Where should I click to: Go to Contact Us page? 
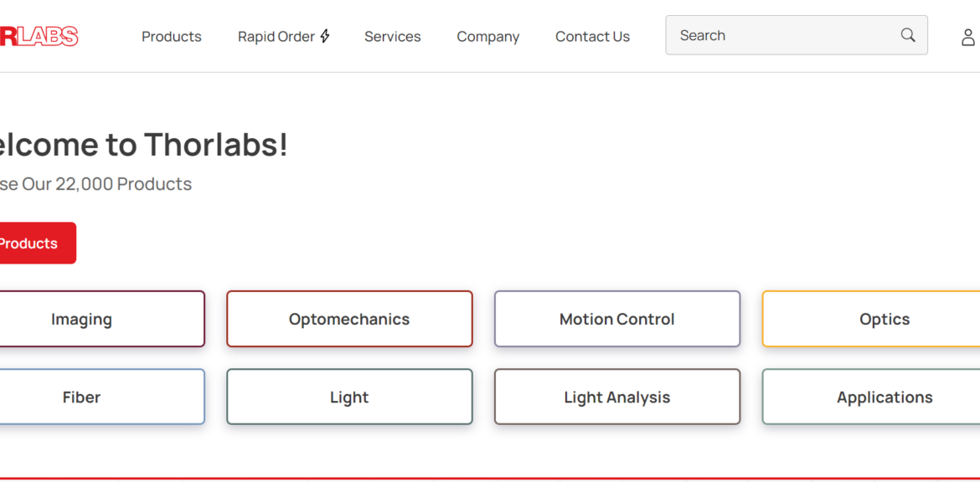(x=592, y=37)
